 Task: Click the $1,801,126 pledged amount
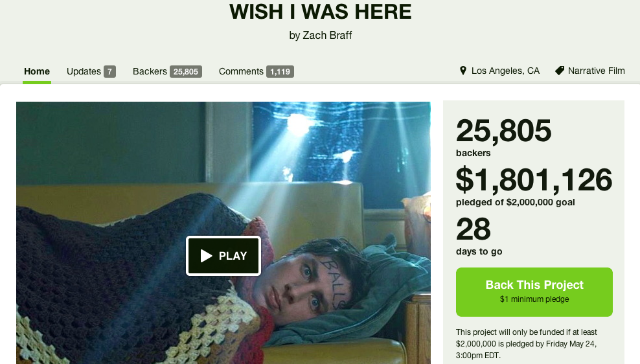pos(534,180)
